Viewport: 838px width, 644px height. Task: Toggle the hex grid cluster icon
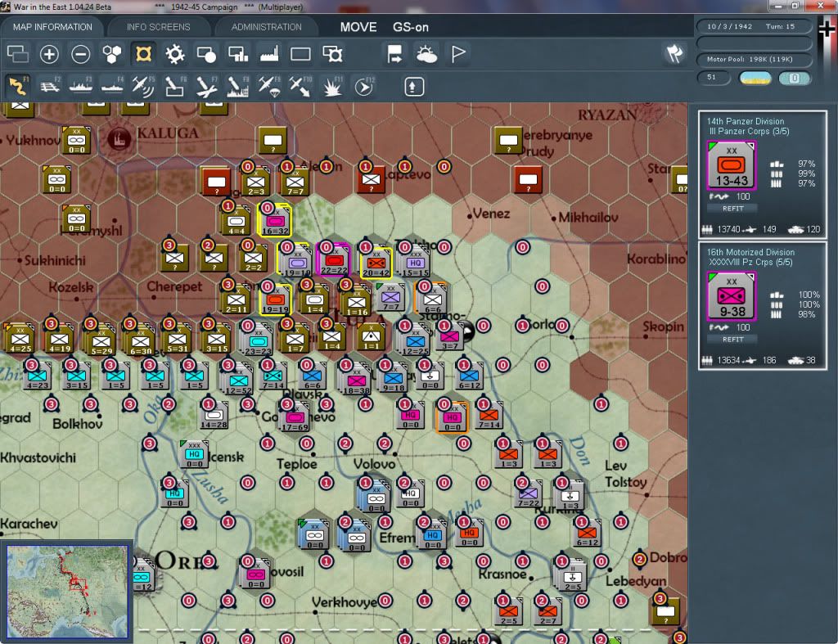(x=112, y=54)
